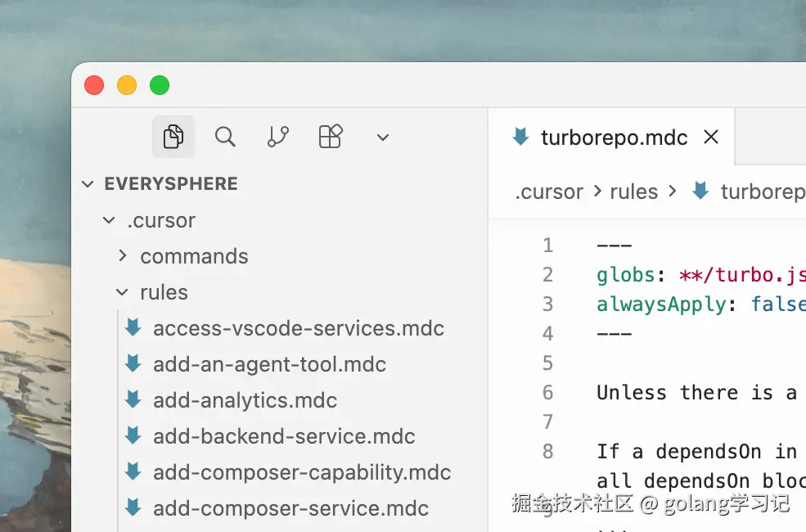The height and width of the screenshot is (532, 806).
Task: Open add-an-agent-tool.mdc in the file tree
Action: point(269,364)
